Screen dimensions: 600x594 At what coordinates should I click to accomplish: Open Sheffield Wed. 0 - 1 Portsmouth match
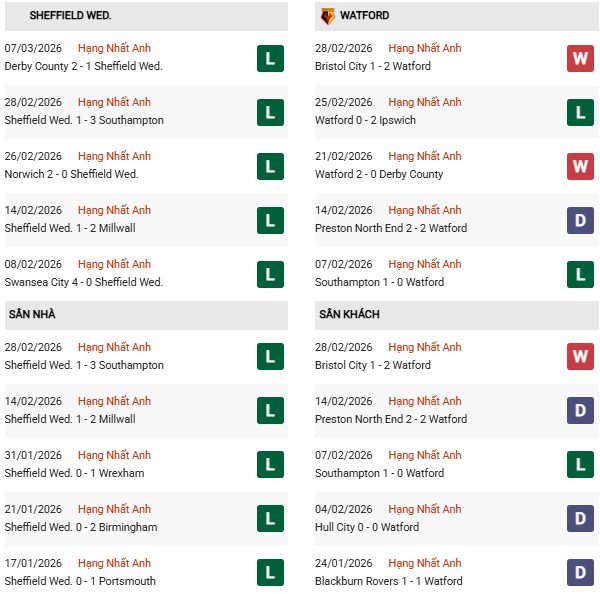click(x=80, y=581)
